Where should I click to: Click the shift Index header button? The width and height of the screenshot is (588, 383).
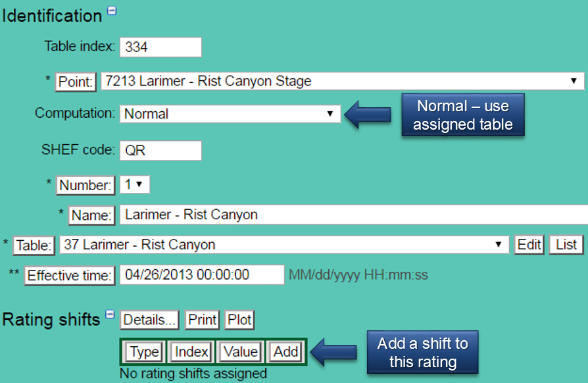pos(190,351)
